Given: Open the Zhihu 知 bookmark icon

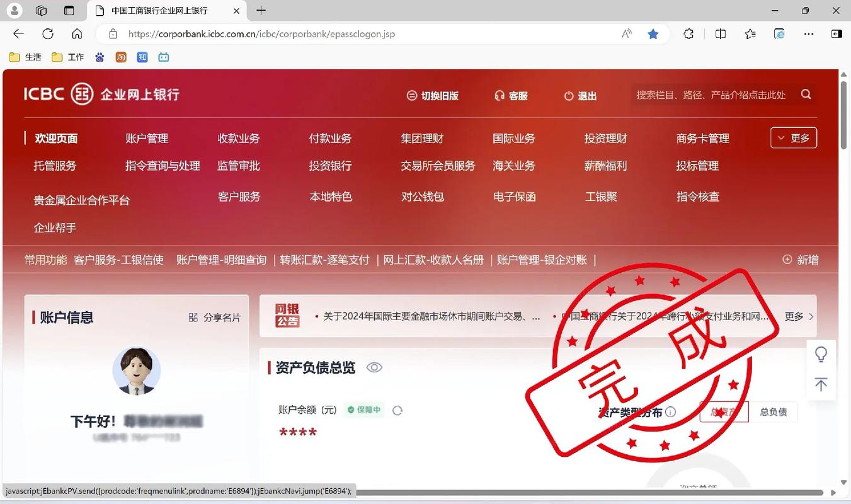Looking at the screenshot, I should pos(142,57).
